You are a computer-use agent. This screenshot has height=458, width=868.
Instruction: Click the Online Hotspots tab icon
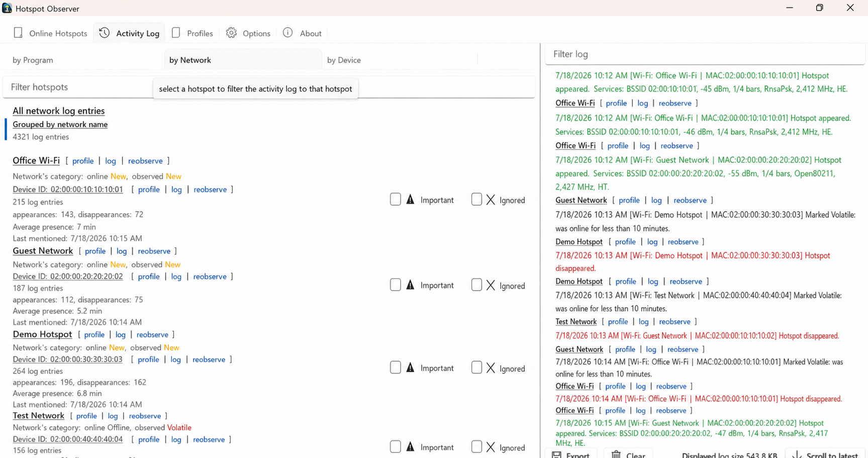pos(18,33)
